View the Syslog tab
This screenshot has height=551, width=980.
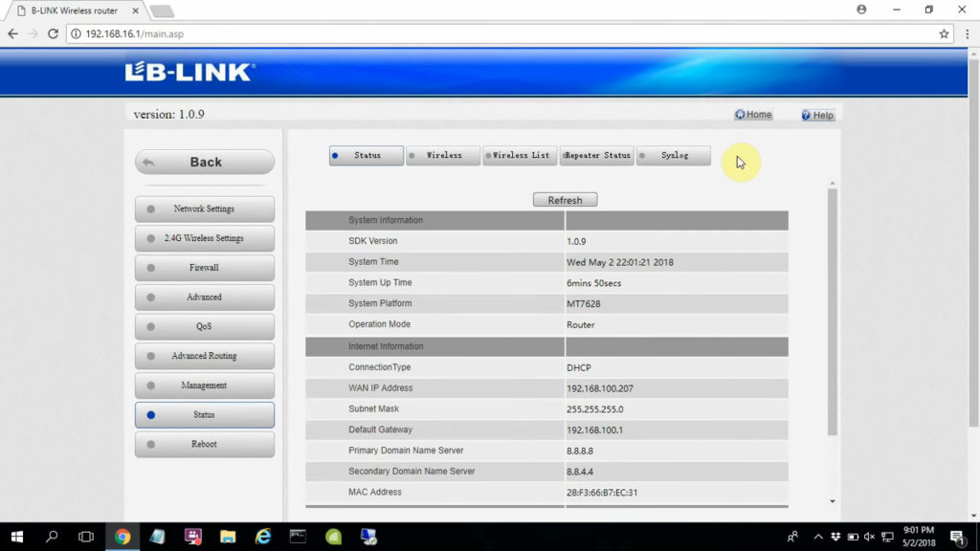[x=674, y=156]
